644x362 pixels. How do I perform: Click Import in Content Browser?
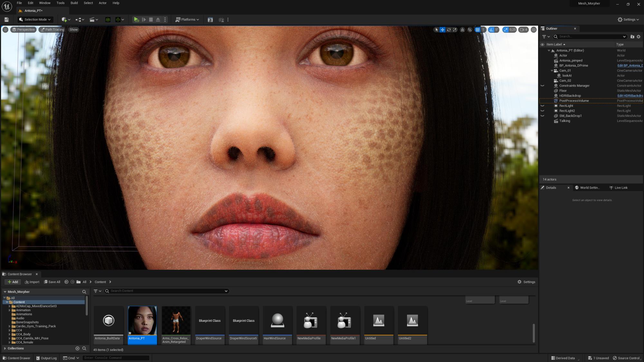pyautogui.click(x=32, y=282)
